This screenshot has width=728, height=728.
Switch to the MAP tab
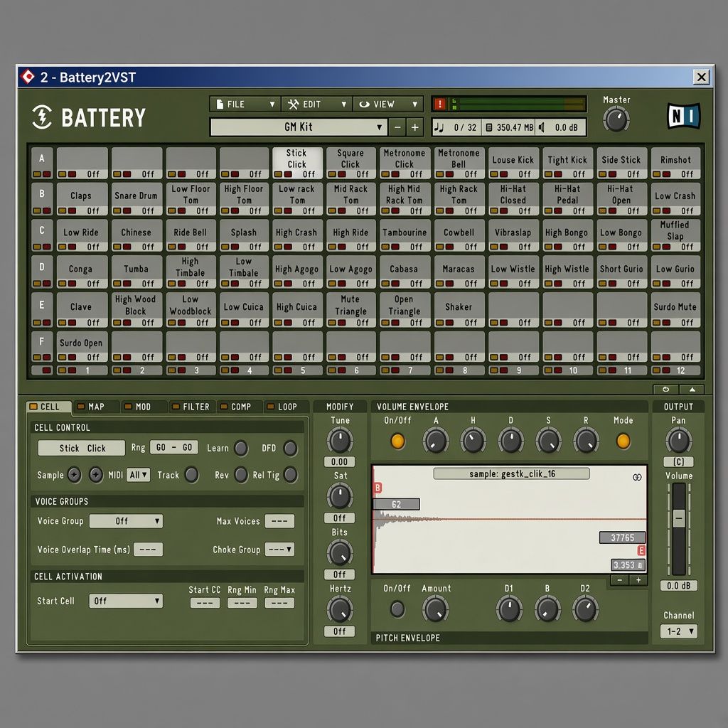(96, 407)
